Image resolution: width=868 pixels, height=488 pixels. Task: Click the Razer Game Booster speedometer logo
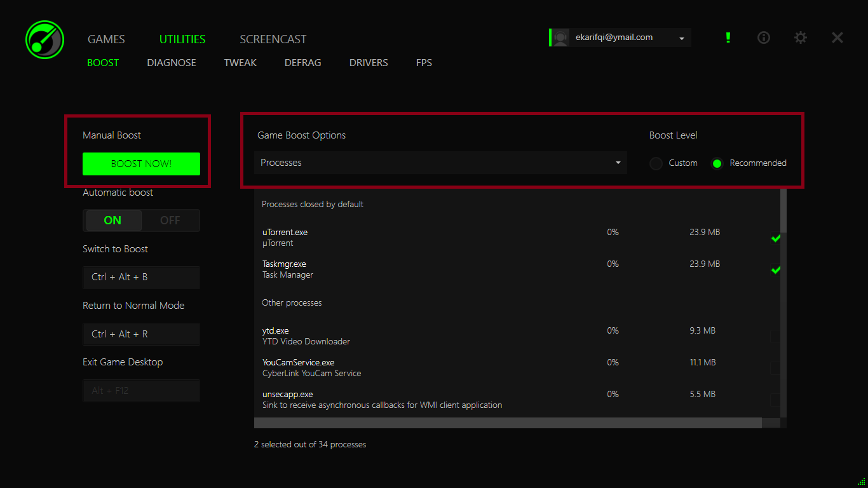(44, 39)
